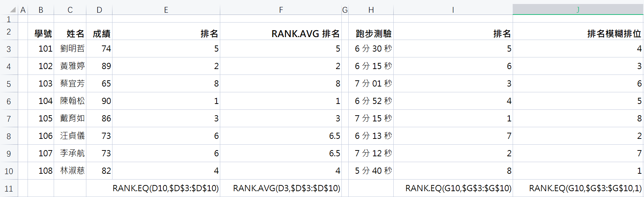Screen dimensions: 644x197
Task: Select name cell 戴育如
Action: [70, 118]
